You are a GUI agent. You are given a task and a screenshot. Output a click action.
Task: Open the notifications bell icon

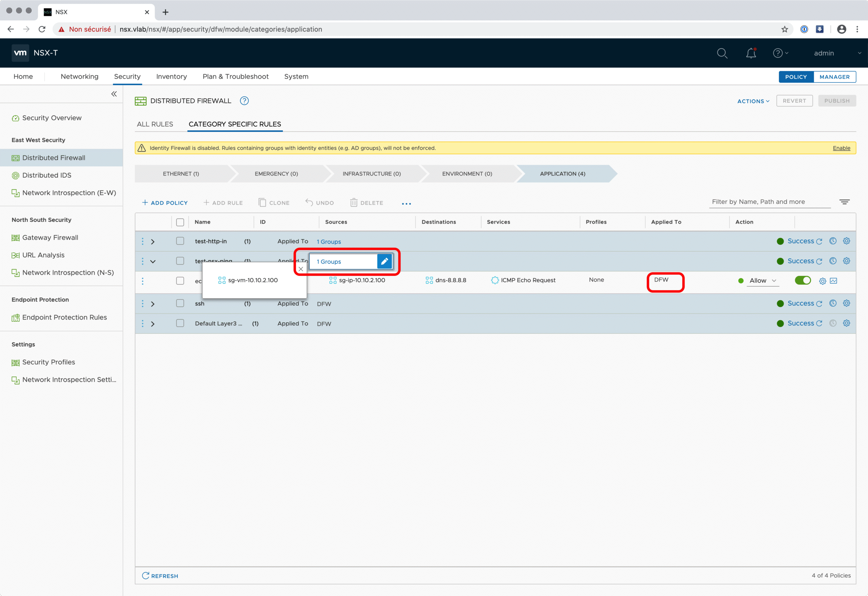tap(751, 53)
